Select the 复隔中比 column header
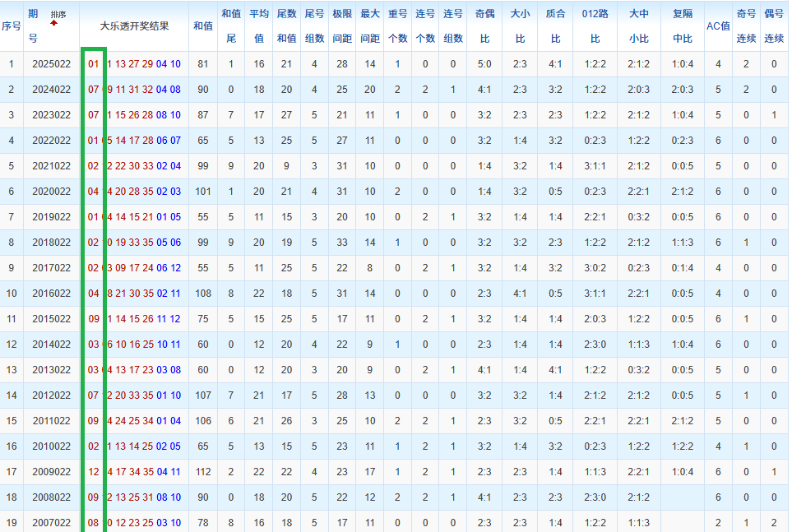 [x=683, y=25]
